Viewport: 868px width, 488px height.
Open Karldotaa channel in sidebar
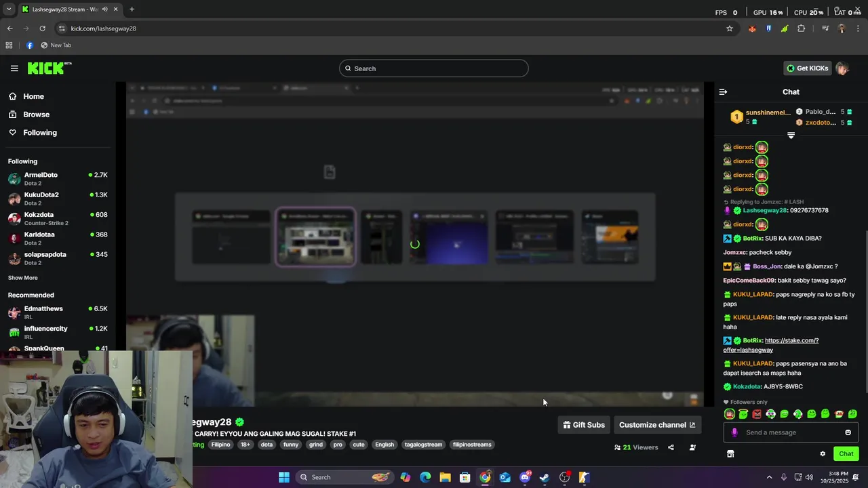[x=58, y=239]
